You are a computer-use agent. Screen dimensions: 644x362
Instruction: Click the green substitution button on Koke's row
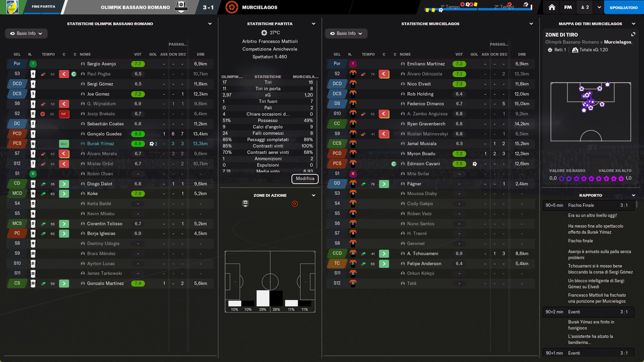pos(63,194)
